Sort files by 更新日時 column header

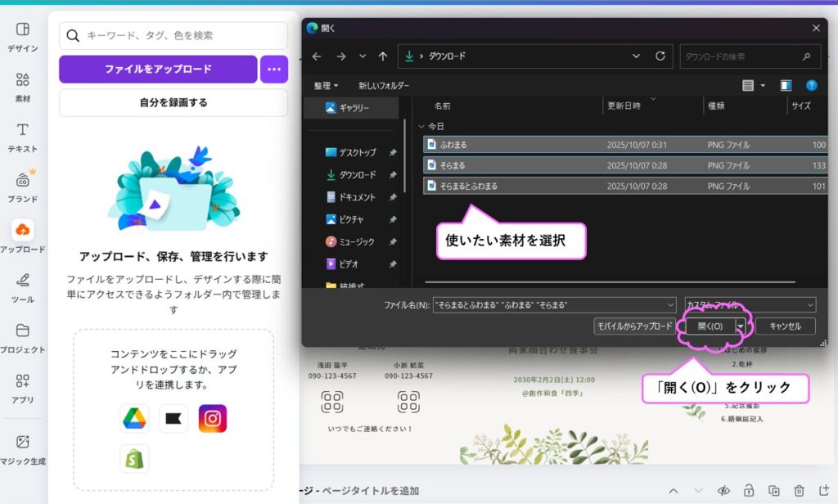633,106
